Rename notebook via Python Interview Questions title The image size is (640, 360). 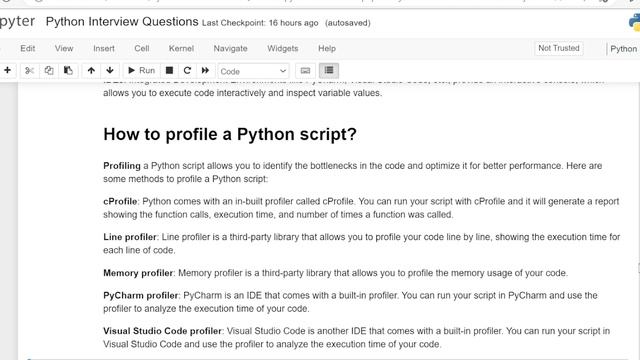122,22
